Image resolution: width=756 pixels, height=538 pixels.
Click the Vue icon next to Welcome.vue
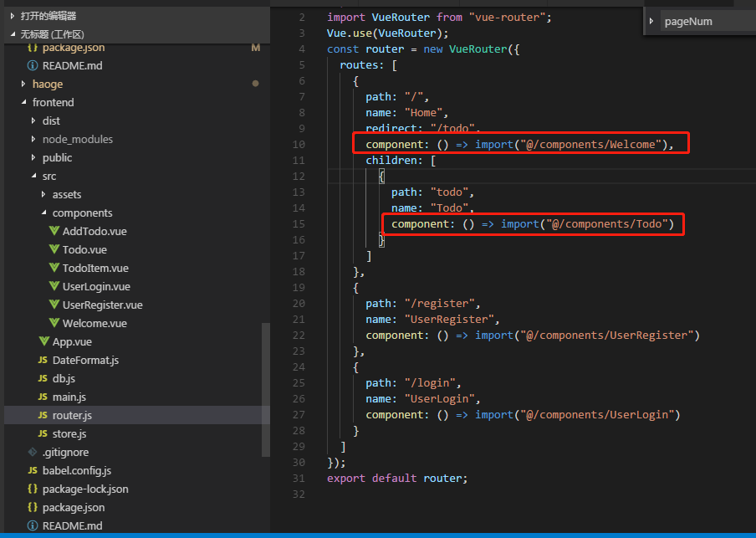55,324
